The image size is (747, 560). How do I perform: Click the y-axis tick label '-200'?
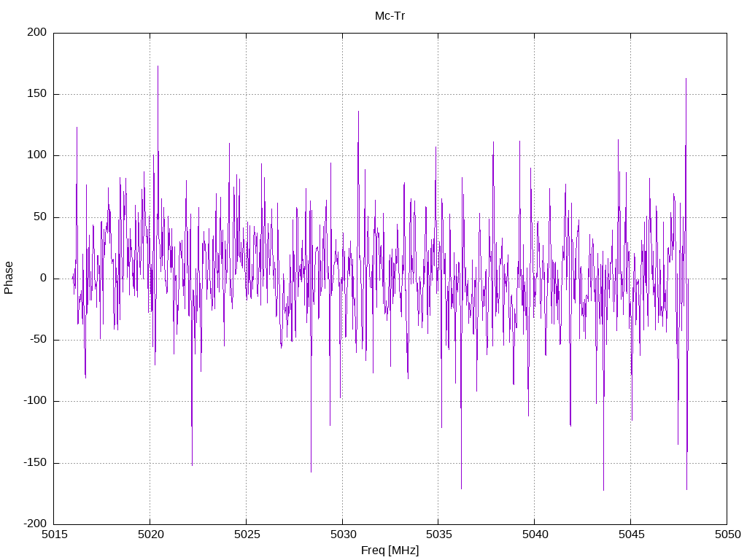click(x=35, y=524)
